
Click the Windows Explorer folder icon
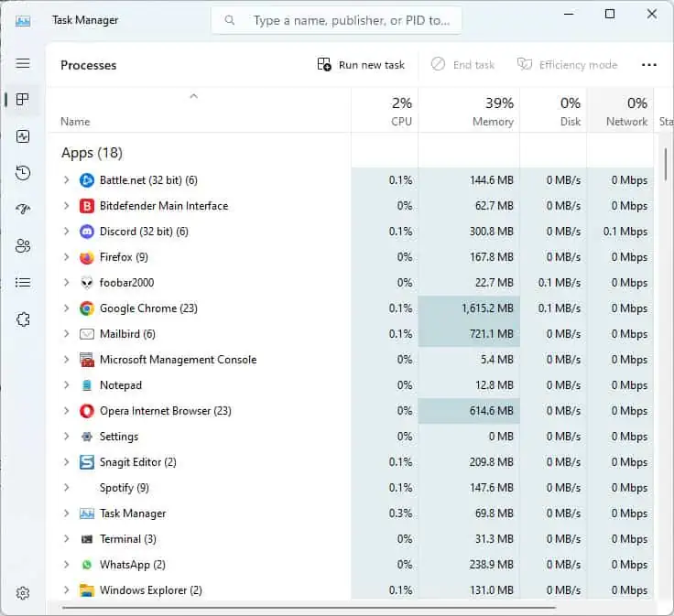(87, 590)
